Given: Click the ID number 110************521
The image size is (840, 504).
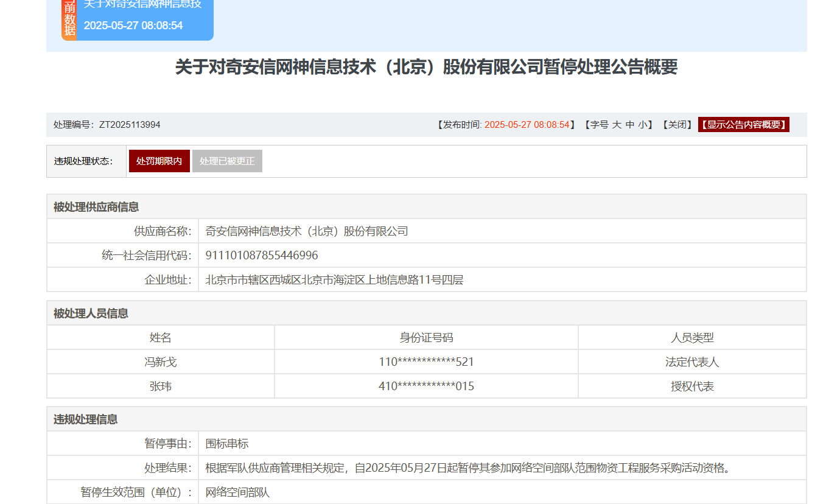Looking at the screenshot, I should 426,362.
